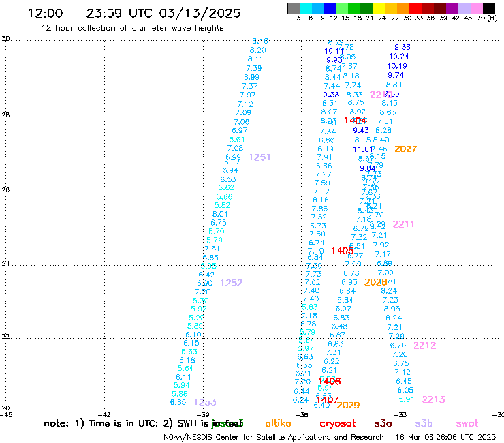Screen dimensions: 504x443
Task: Click the longitude axis label '-39'
Action: coord(203,415)
